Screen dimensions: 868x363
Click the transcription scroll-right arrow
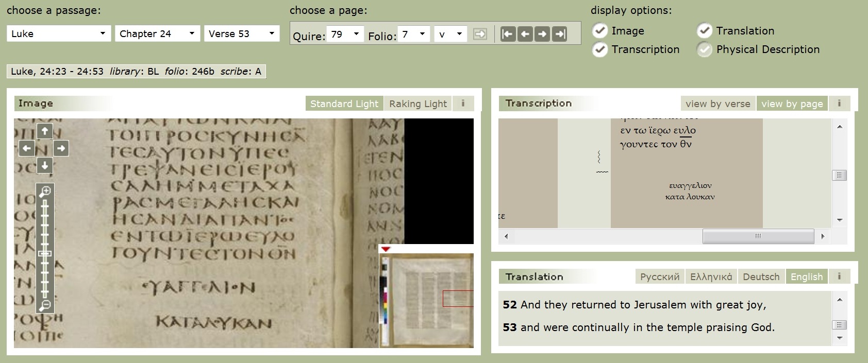[823, 236]
